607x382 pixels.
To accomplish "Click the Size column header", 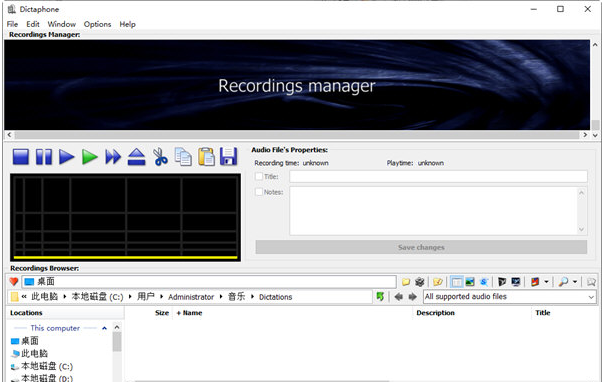I will click(x=162, y=313).
